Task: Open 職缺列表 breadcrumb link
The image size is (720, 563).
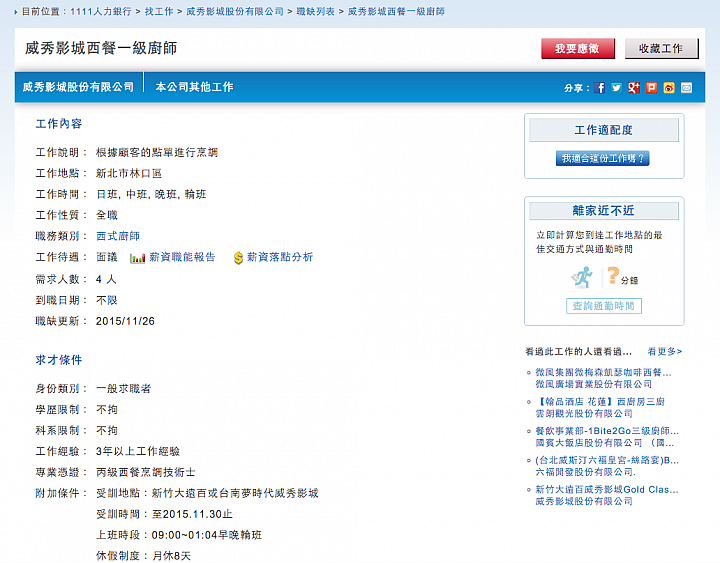Action: (315, 11)
